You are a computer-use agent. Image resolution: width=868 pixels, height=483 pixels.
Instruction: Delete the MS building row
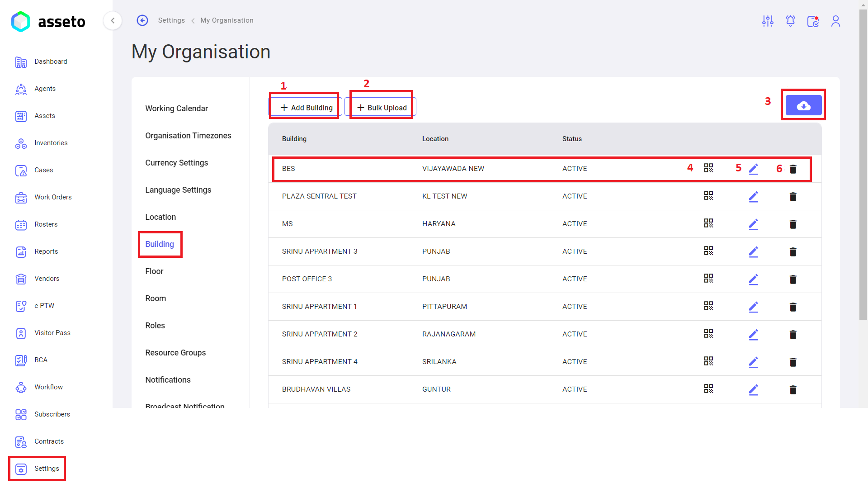pyautogui.click(x=793, y=224)
